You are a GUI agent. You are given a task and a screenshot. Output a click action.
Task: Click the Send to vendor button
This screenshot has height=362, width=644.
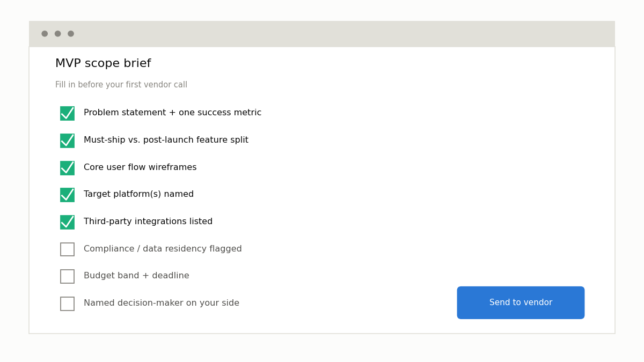521,302
